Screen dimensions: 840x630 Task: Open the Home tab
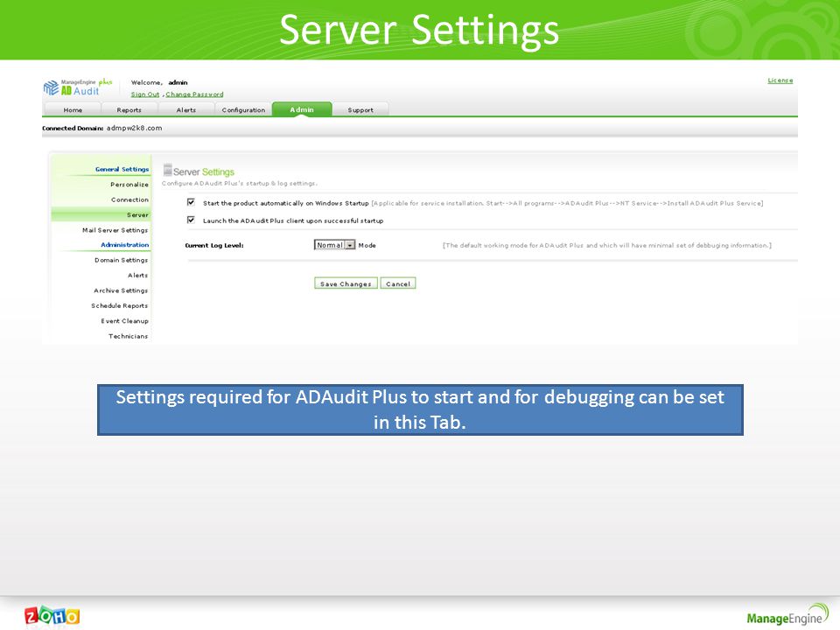click(x=73, y=110)
